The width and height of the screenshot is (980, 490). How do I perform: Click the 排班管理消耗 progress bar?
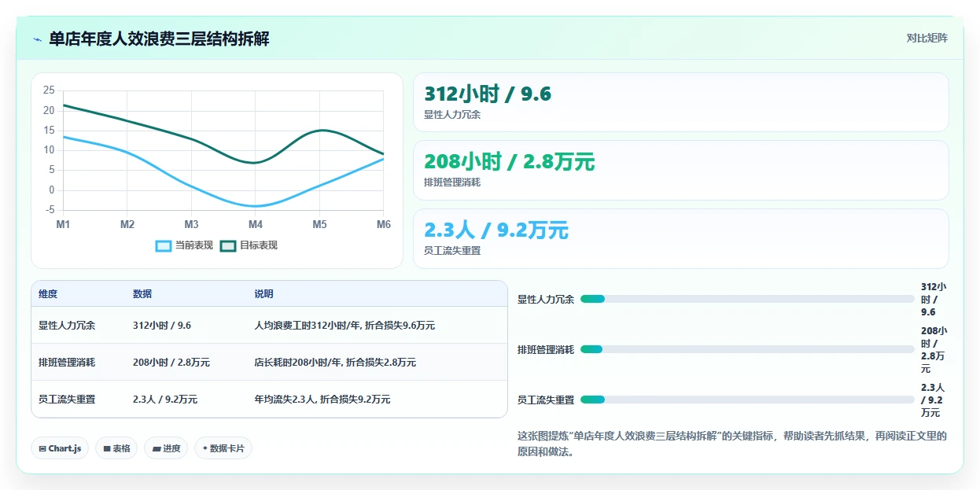[747, 349]
